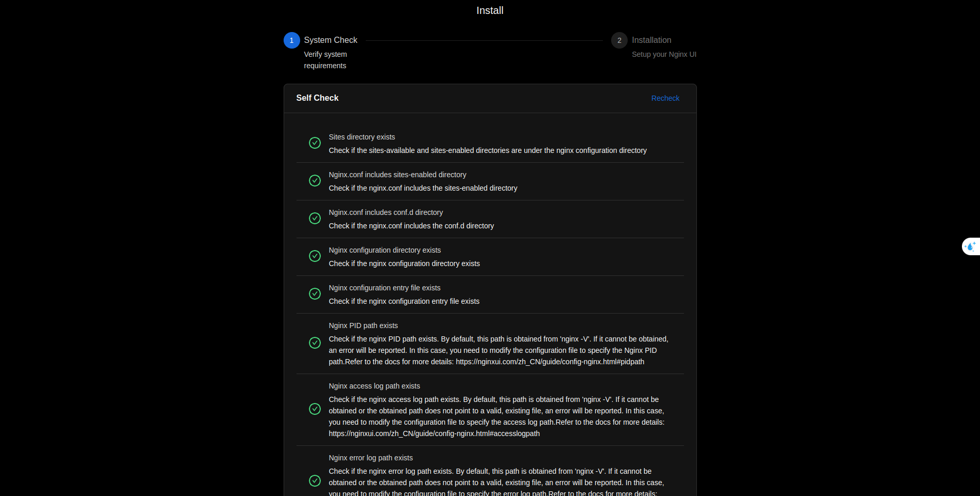Click the check icon for Nginx access log path
Viewport: 980px width, 496px height.
tap(315, 409)
